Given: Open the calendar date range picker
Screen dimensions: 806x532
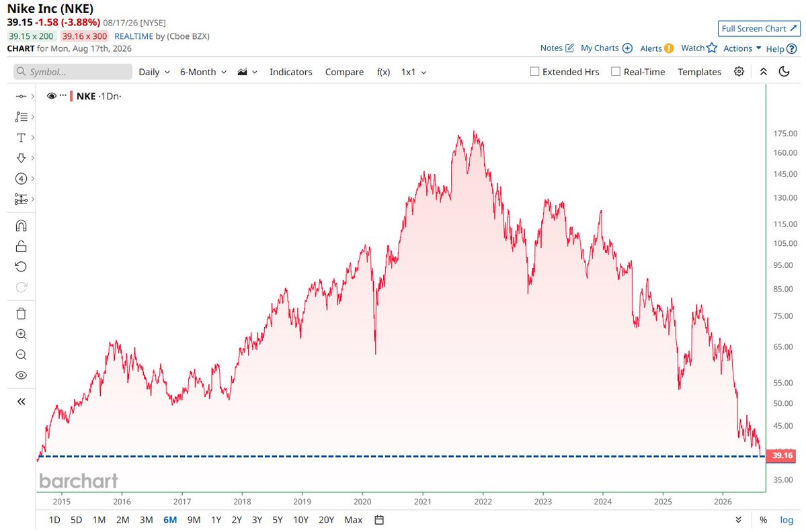Looking at the screenshot, I should tap(379, 520).
